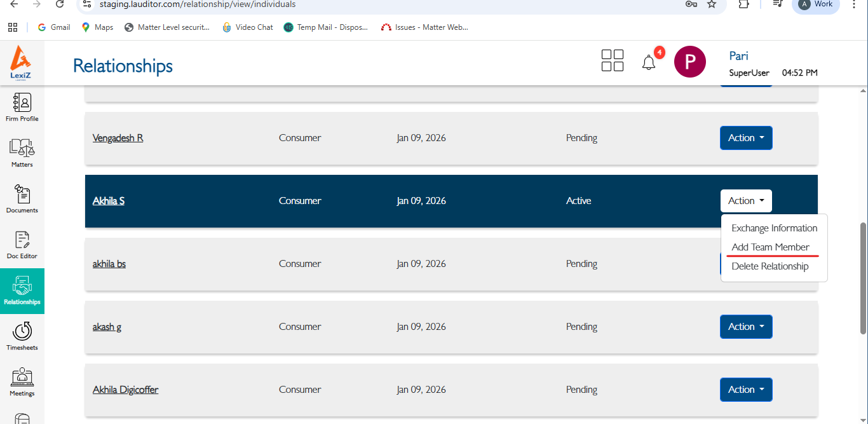Open the profile avatar labeled P
This screenshot has height=424, width=868.
click(x=690, y=62)
